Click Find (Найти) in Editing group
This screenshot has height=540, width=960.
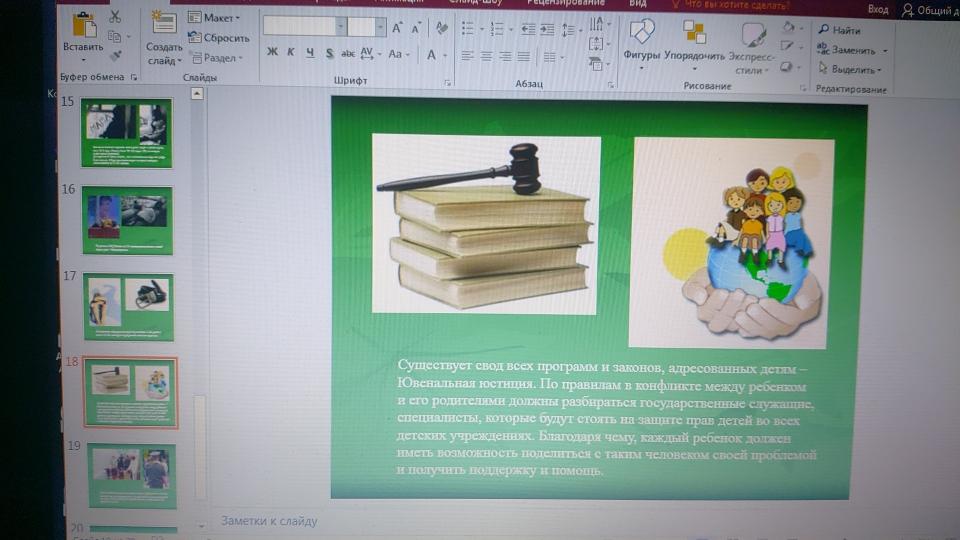tap(839, 30)
